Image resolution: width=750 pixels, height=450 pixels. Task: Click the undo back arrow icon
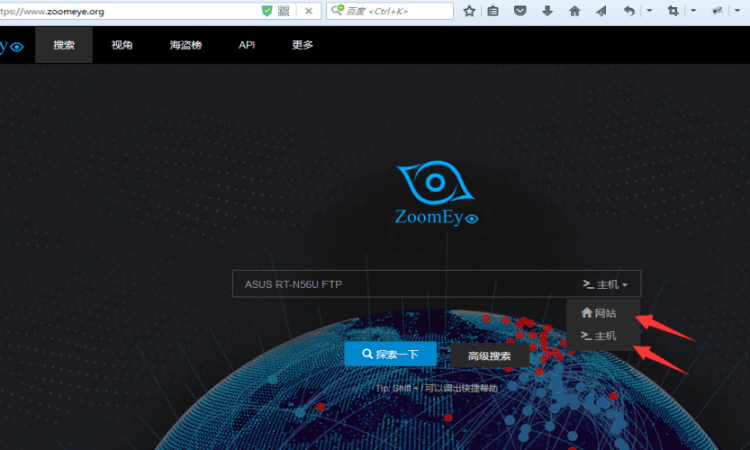click(629, 11)
